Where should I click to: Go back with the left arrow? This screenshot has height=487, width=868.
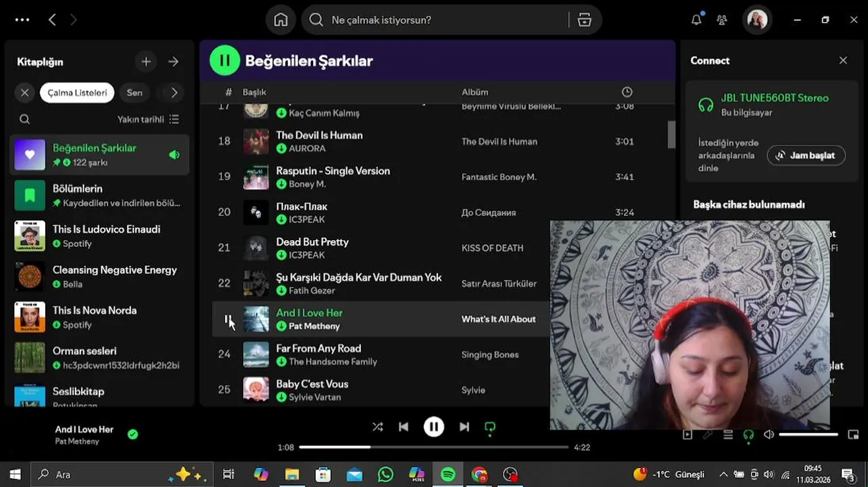[x=52, y=20]
